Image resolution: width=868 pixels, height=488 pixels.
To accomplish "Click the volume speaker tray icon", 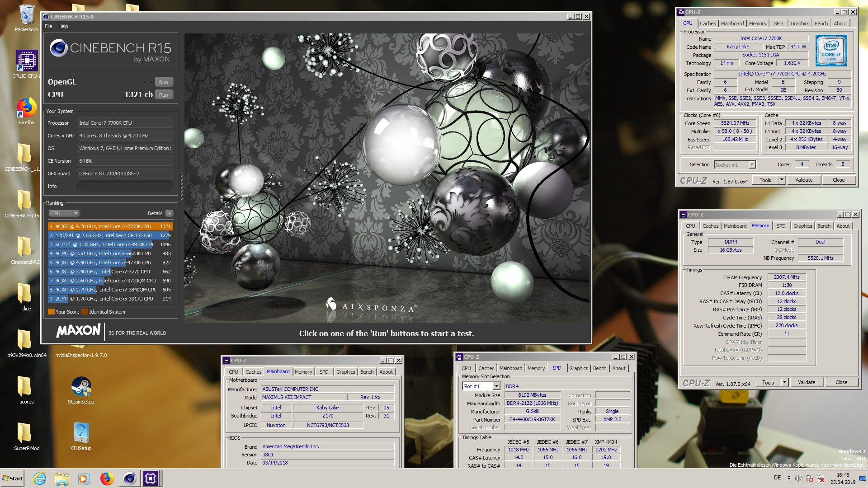I will click(799, 479).
